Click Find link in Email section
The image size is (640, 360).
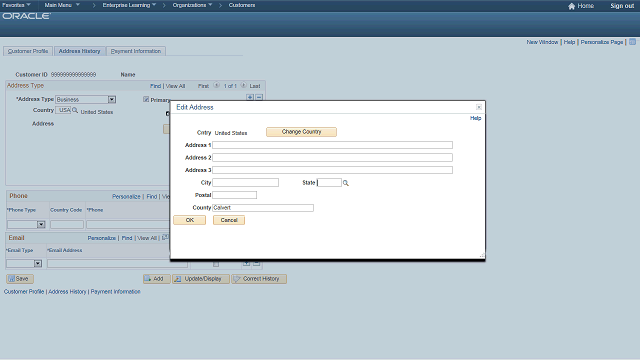127,238
